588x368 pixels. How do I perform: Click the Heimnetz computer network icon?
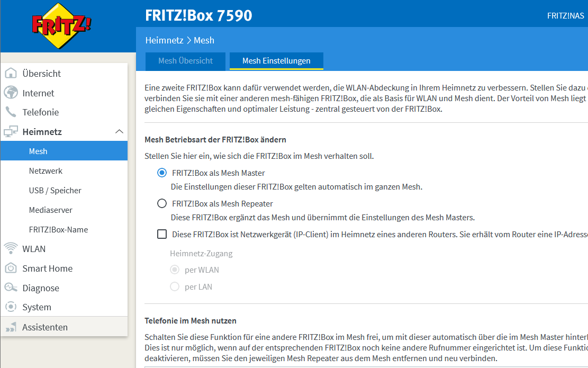11,131
